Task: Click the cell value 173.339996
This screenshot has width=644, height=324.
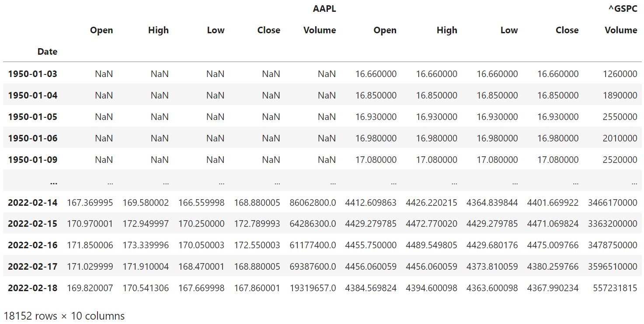Action: click(x=146, y=245)
